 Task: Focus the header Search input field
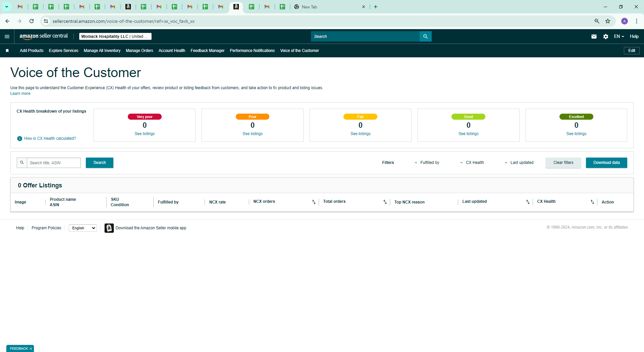[x=365, y=37]
